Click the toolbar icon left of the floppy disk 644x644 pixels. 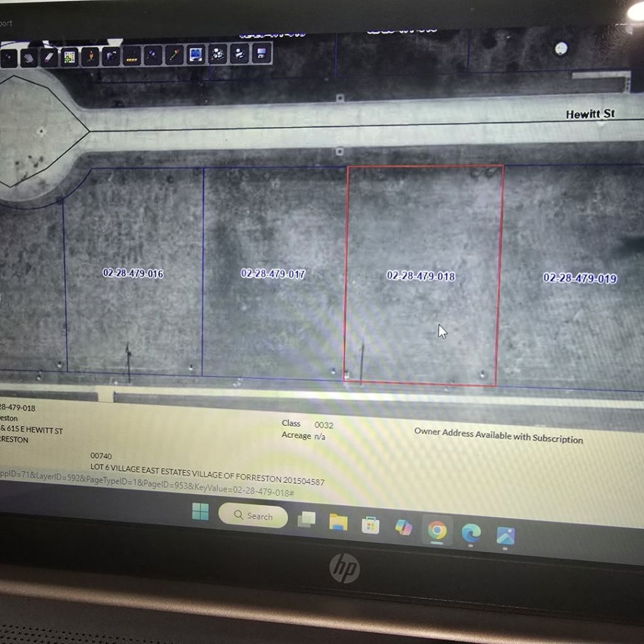click(240, 54)
